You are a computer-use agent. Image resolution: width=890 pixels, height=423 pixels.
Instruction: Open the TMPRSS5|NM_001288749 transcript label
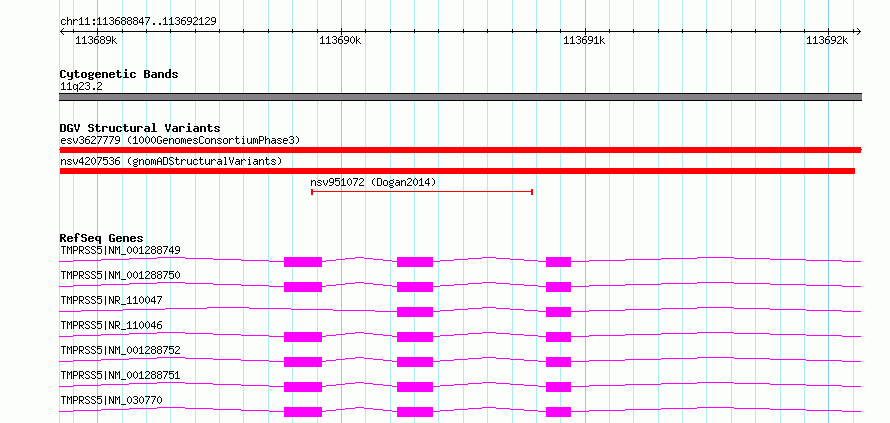coord(120,250)
